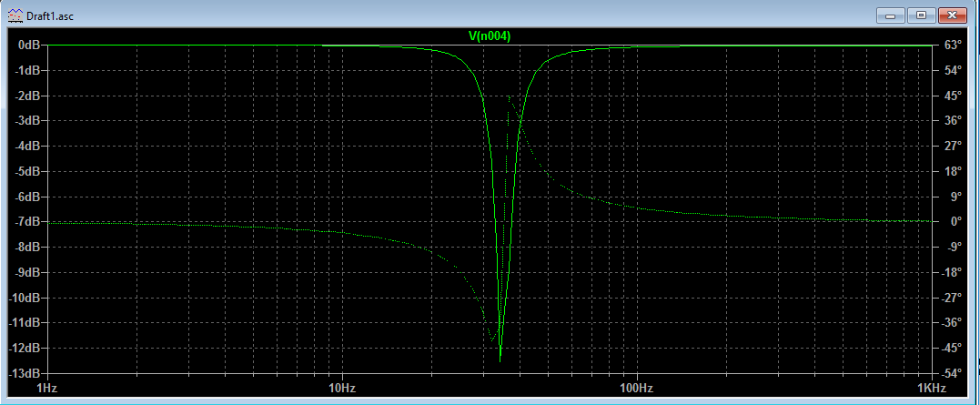Click the -6dB magnitude axis label
The width and height of the screenshot is (980, 405).
pos(26,197)
